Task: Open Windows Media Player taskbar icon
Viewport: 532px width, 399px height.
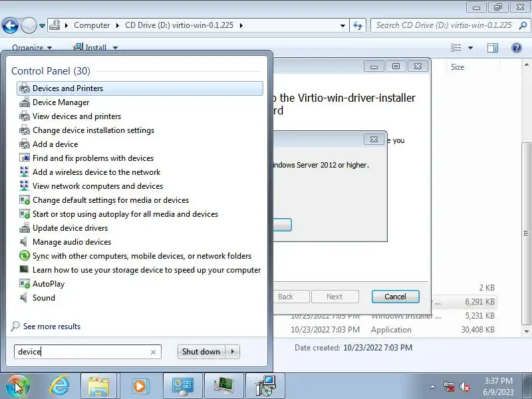Action: (x=140, y=386)
